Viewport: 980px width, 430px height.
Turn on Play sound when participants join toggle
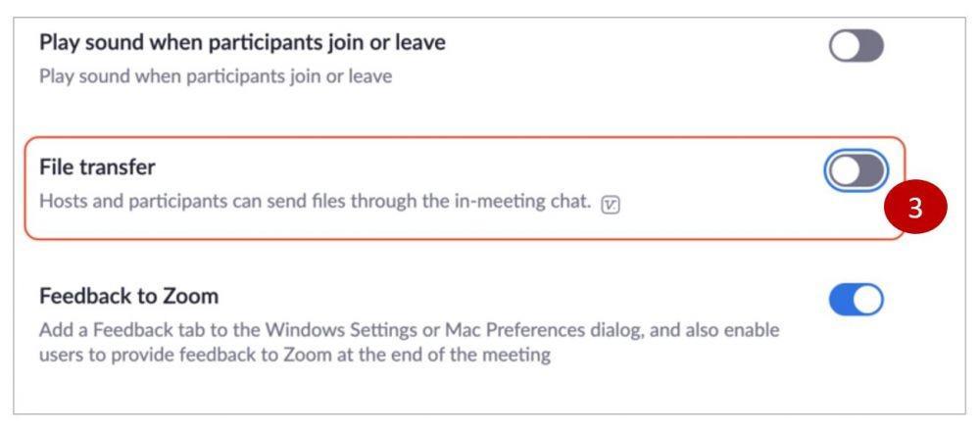click(857, 46)
